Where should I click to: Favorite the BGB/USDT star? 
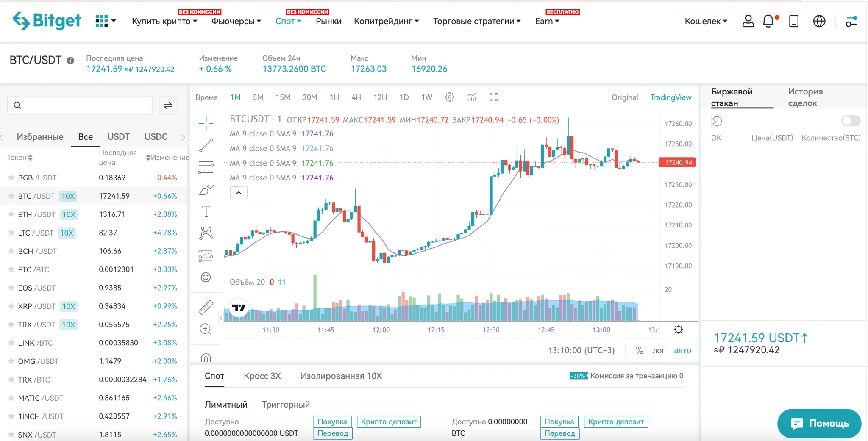click(x=11, y=178)
